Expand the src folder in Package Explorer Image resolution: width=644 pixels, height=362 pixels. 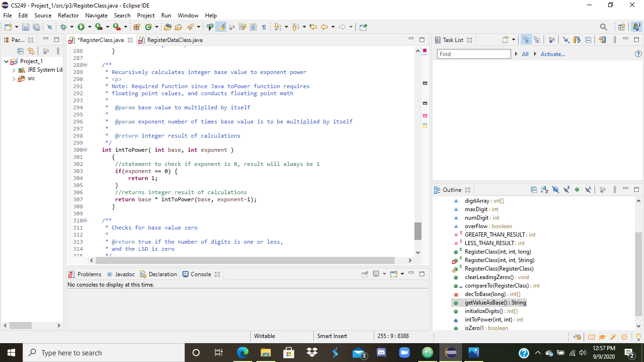(14, 79)
